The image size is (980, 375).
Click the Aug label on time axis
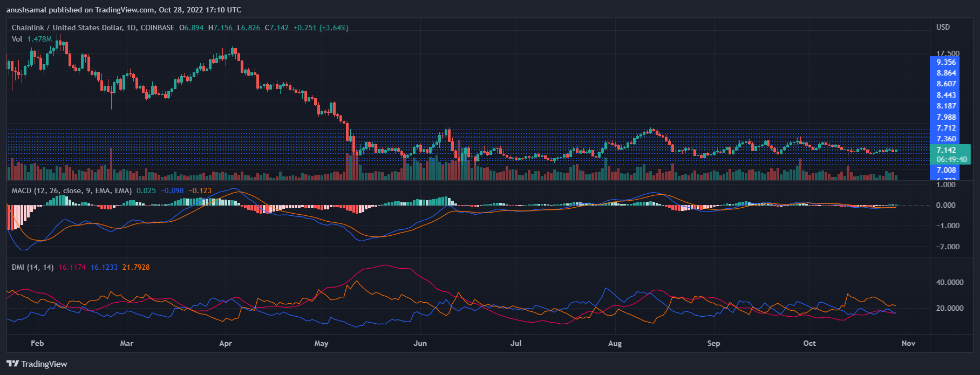(615, 343)
